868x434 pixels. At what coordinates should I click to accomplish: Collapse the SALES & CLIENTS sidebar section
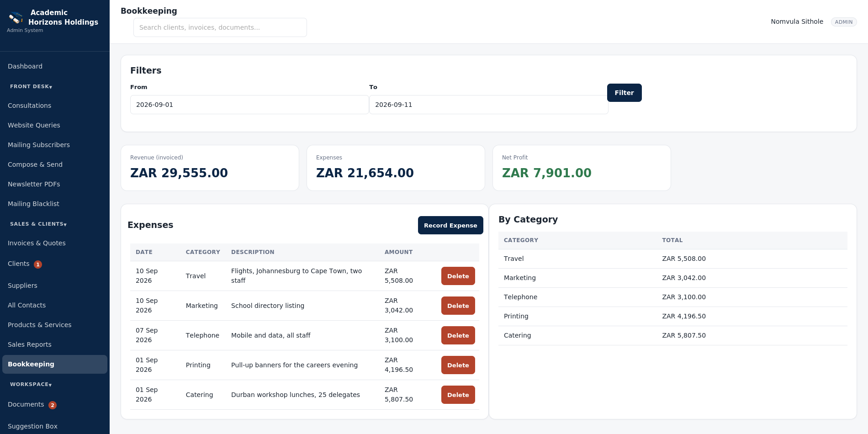[38, 224]
